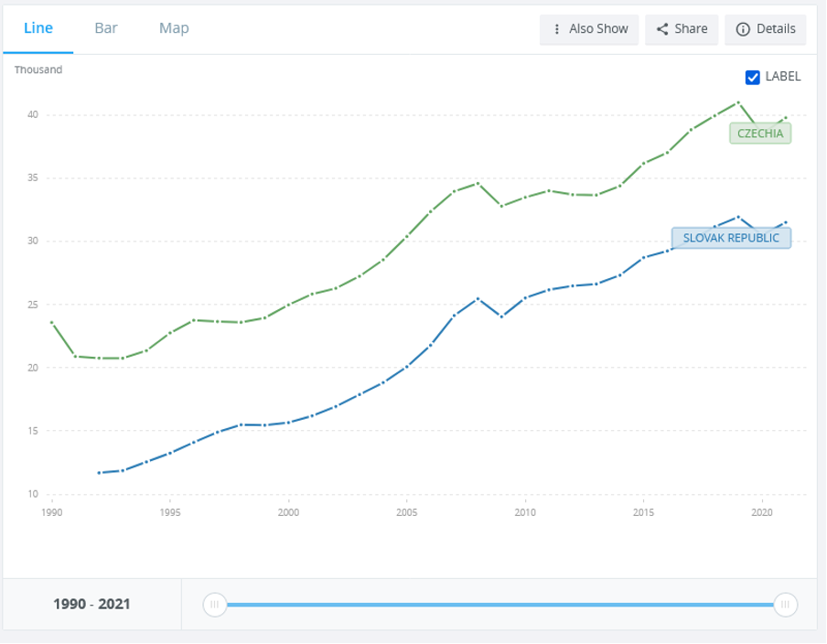The width and height of the screenshot is (827, 644).
Task: Click the middle of the blue year range track
Action: tap(499, 605)
